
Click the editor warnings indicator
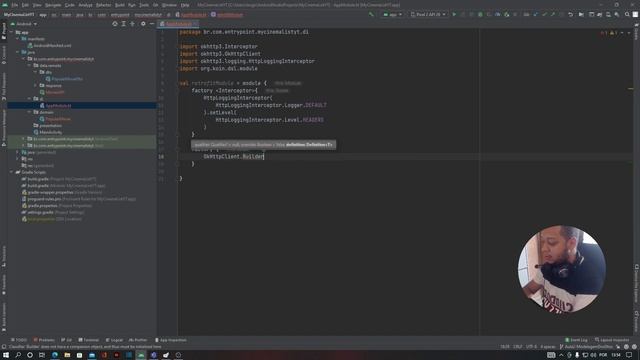[x=609, y=33]
